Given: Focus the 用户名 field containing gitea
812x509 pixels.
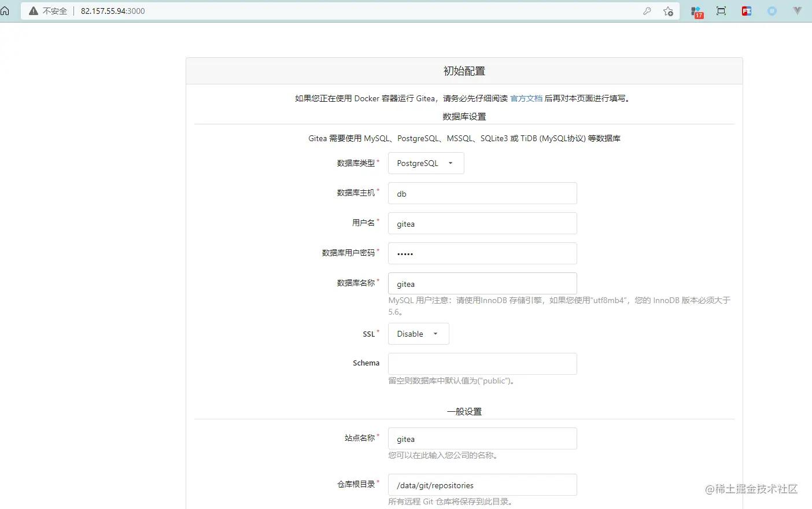Looking at the screenshot, I should click(482, 223).
